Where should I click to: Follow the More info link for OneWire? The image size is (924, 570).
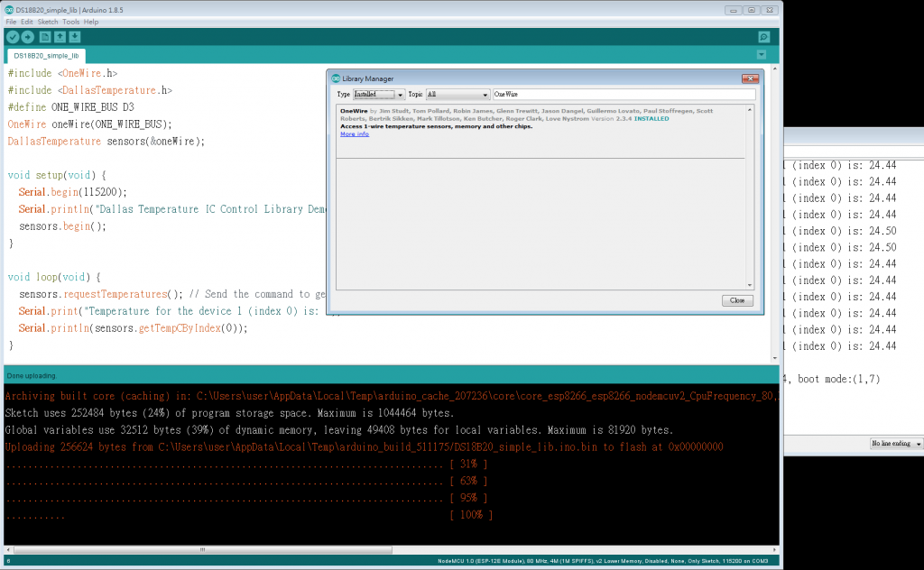(x=354, y=134)
